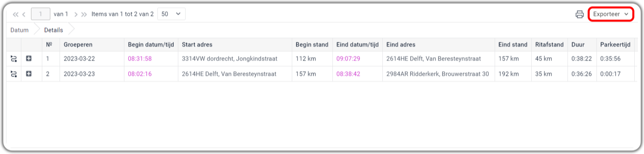The width and height of the screenshot is (644, 154).
Task: Open begin time 08:31:58 link
Action: pos(140,59)
